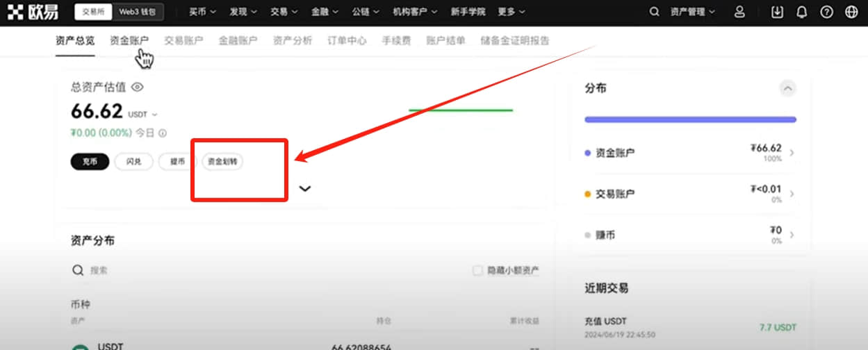The image size is (868, 350).
Task: Open the 资产管理 dropdown menu
Action: pos(691,12)
